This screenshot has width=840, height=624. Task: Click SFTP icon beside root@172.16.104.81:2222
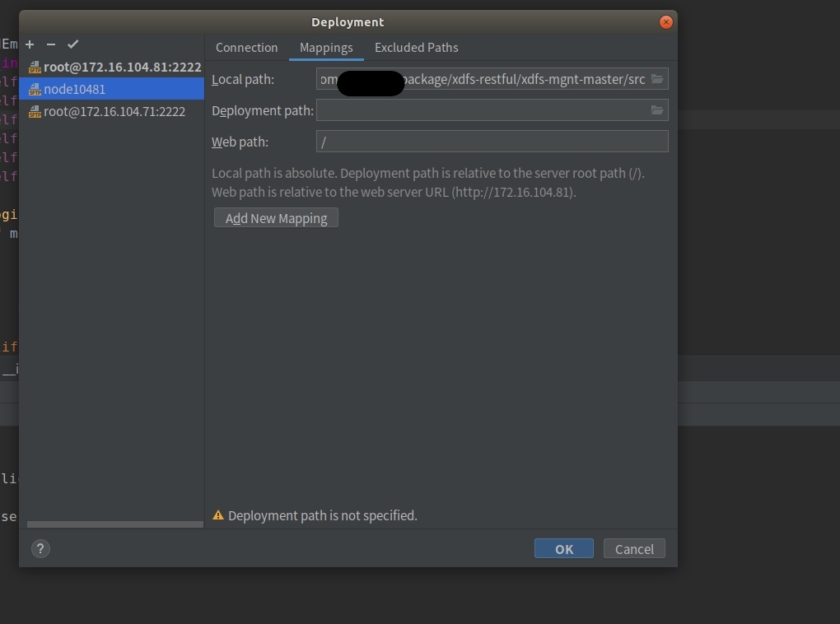coord(35,67)
